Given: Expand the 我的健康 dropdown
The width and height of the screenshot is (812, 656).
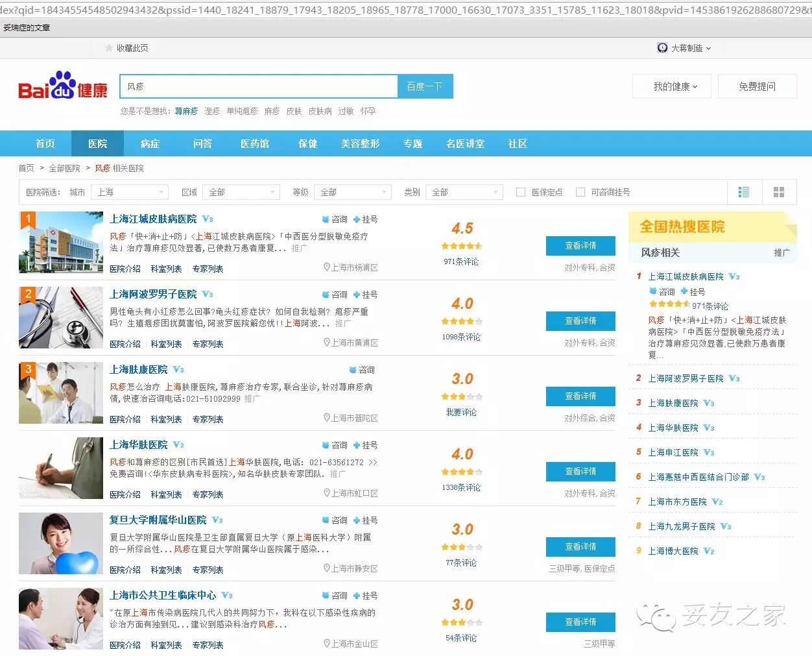Looking at the screenshot, I should (x=672, y=86).
